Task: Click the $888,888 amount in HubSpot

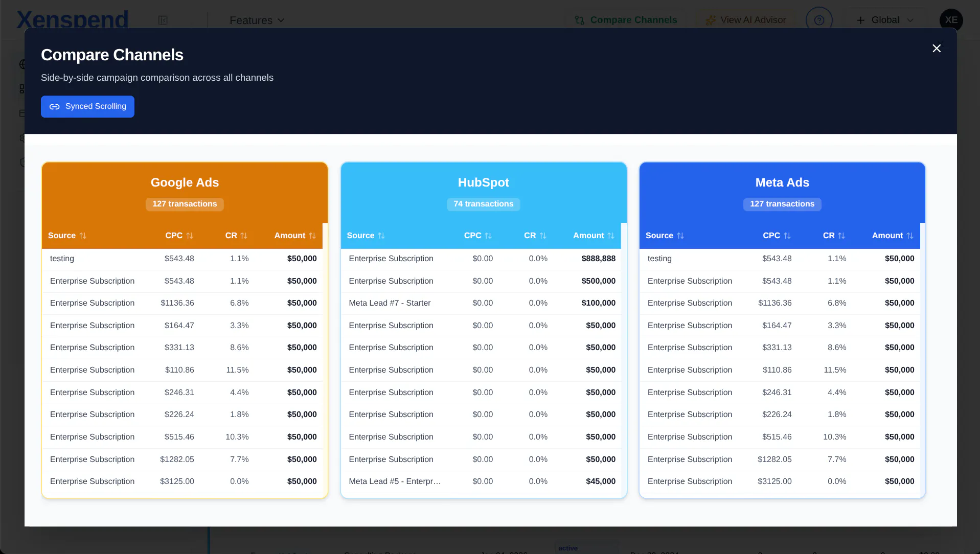Action: (x=598, y=259)
